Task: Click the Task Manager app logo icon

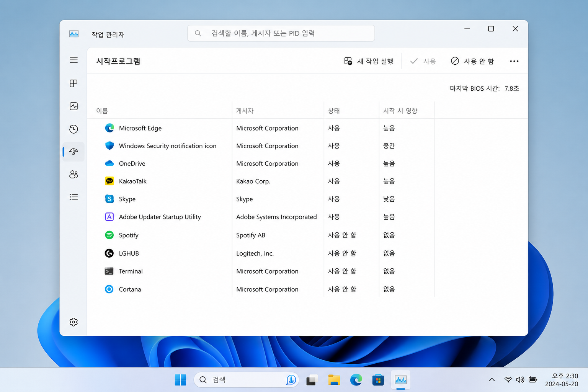Action: coord(74,34)
